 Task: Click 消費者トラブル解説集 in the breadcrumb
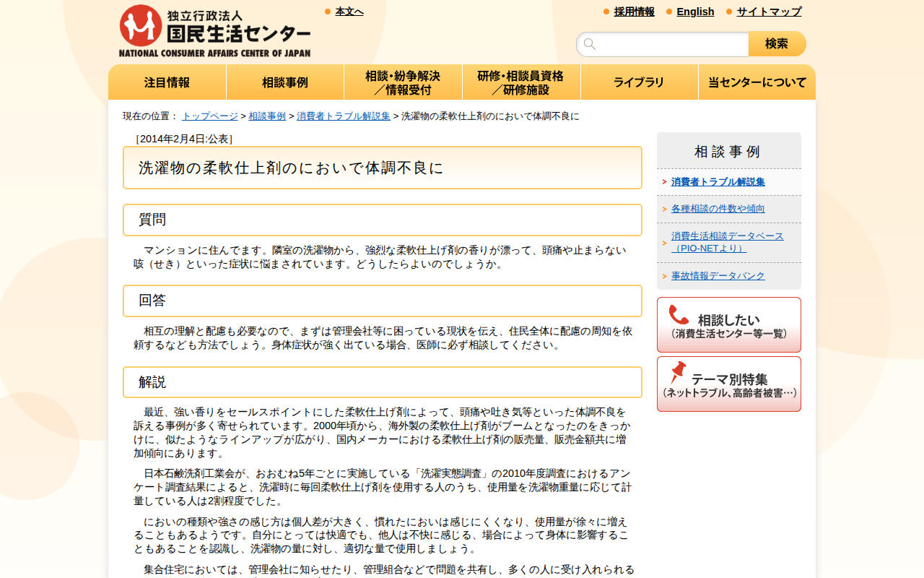(x=344, y=116)
